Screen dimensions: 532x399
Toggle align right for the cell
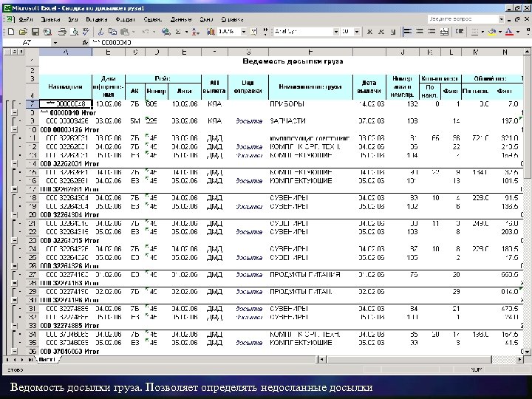pos(432,32)
